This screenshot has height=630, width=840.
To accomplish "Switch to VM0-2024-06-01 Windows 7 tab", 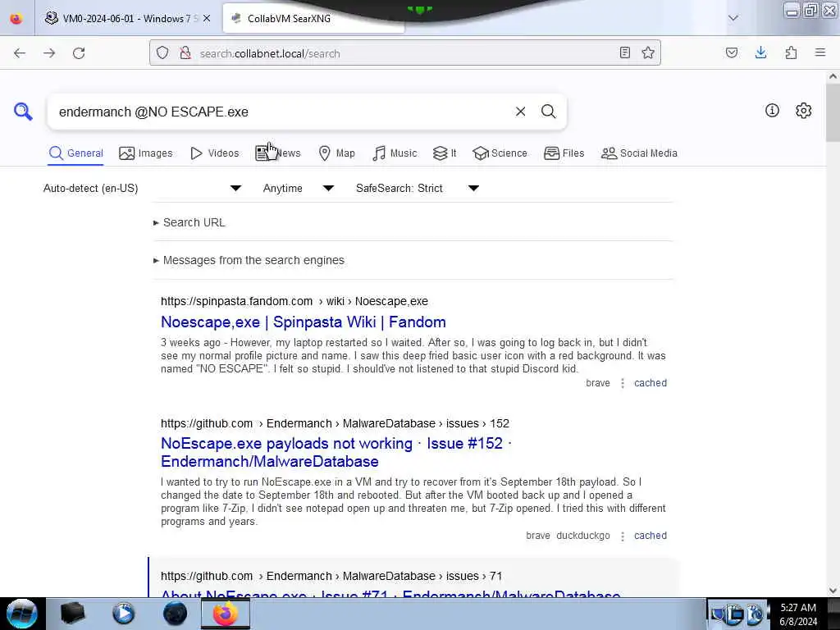I will pos(127,18).
